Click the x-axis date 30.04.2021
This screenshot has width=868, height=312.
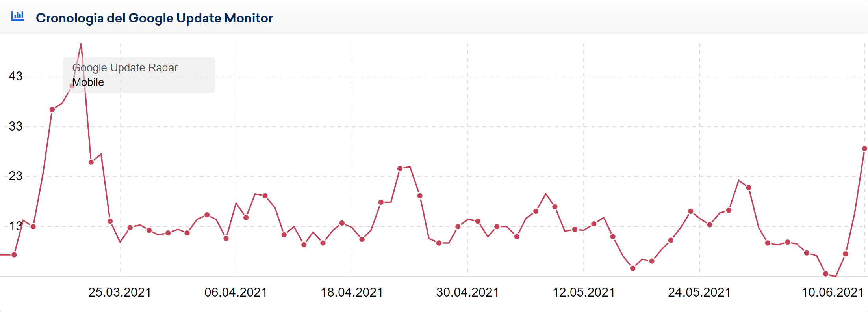tap(467, 292)
